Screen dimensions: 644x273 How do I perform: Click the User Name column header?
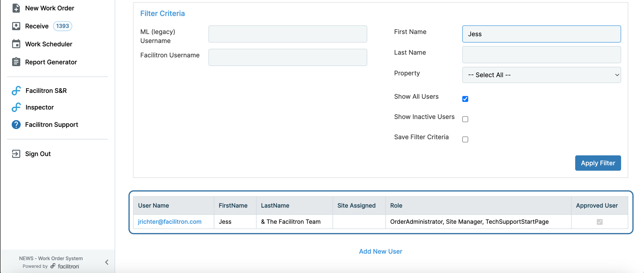173,206
